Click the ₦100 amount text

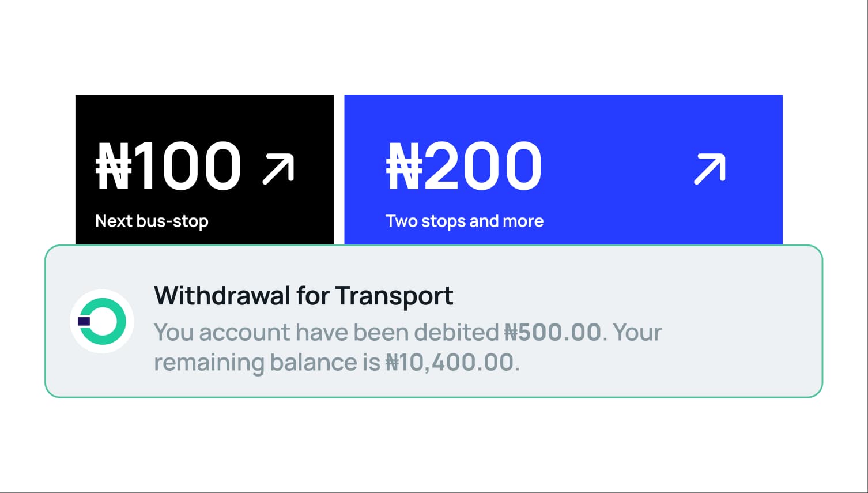168,166
